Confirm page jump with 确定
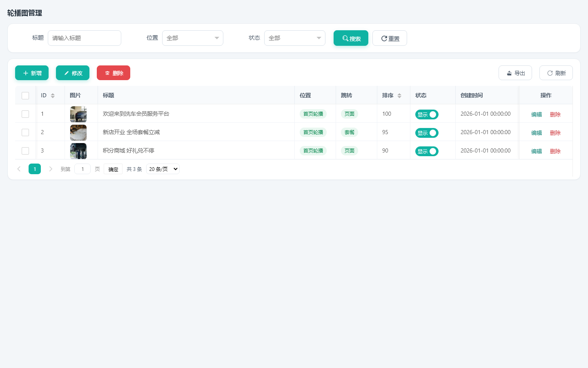This screenshot has width=588, height=368. point(113,169)
